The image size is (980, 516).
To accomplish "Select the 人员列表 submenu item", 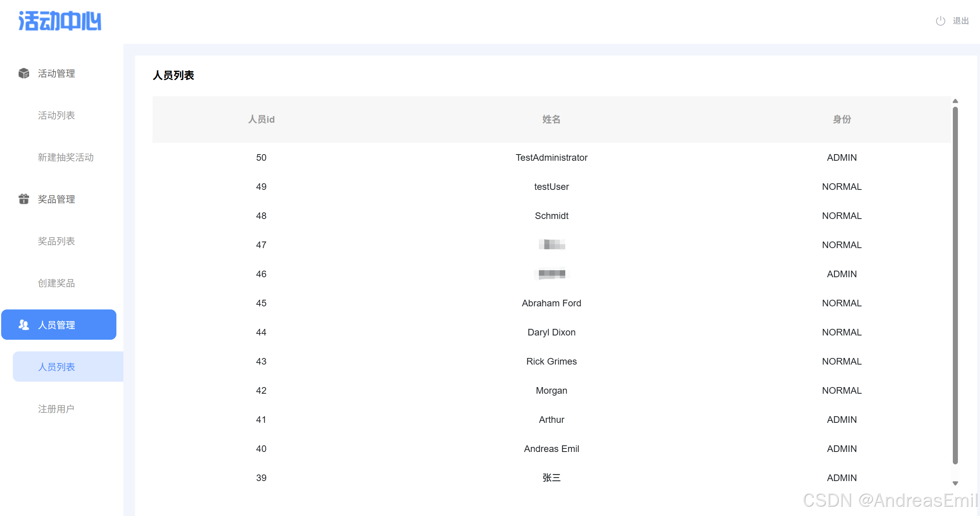I will coord(56,367).
